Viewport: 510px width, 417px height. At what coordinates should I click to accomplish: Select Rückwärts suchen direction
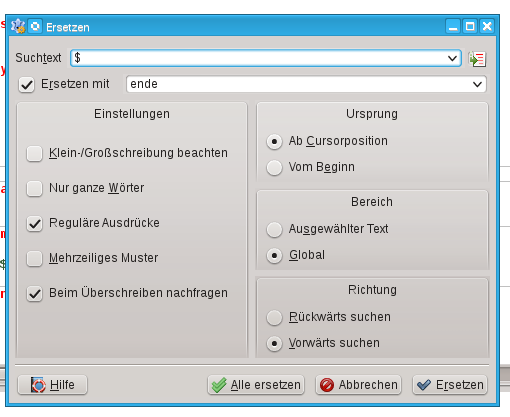[x=274, y=318]
